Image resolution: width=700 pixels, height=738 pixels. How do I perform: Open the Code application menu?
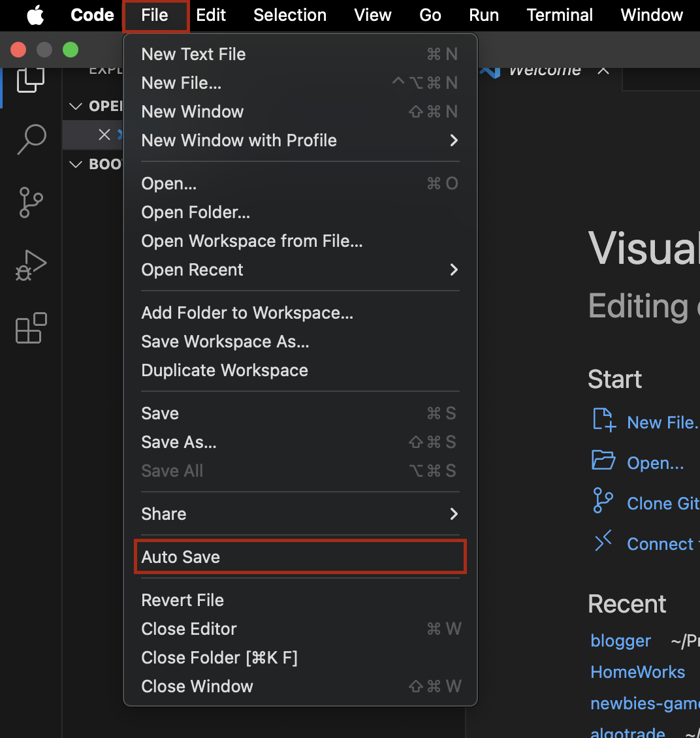[92, 15]
